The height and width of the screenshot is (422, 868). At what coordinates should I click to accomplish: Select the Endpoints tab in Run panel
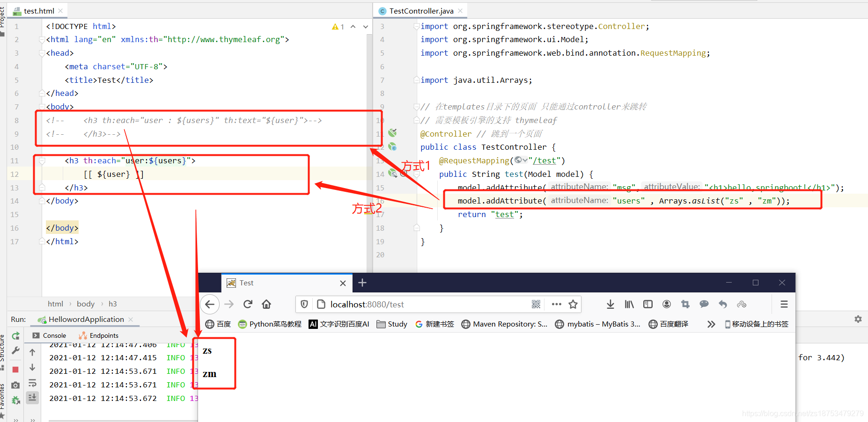pos(99,335)
